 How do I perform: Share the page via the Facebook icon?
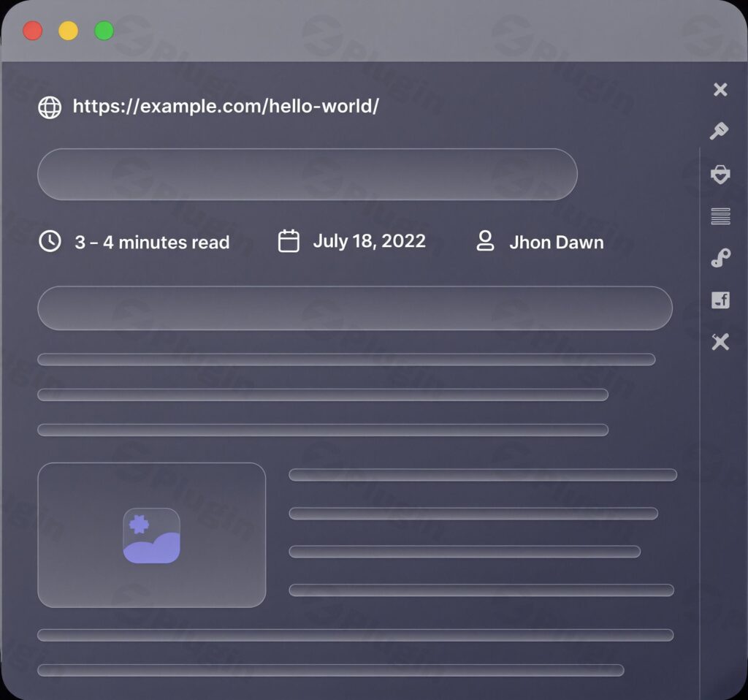coord(720,300)
